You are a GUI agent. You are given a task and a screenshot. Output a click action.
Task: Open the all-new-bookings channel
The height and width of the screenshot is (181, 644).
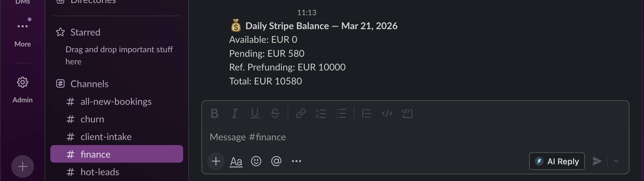(116, 101)
